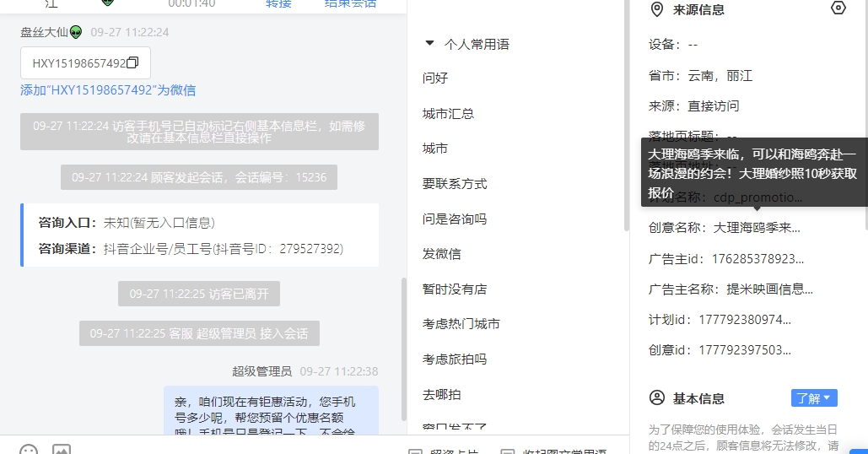Screen dimensions: 868x454
Task: Click the right info panel scrollbar
Action: click(865, 115)
